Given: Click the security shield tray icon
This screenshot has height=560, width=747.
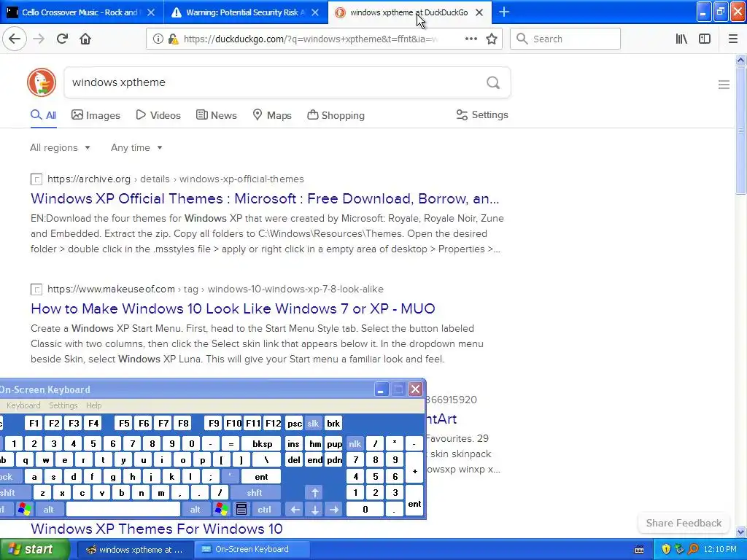Looking at the screenshot, I should (666, 549).
